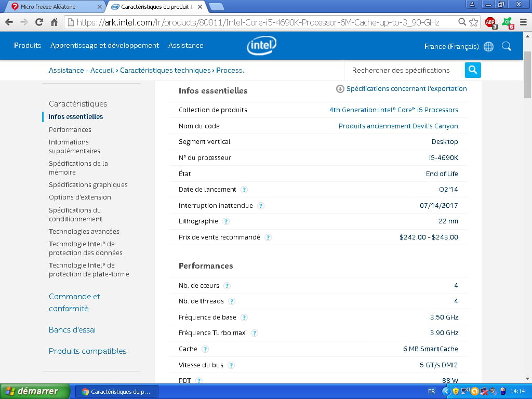This screenshot has width=532, height=399.
Task: Open a new browser tab
Action: click(x=216, y=7)
